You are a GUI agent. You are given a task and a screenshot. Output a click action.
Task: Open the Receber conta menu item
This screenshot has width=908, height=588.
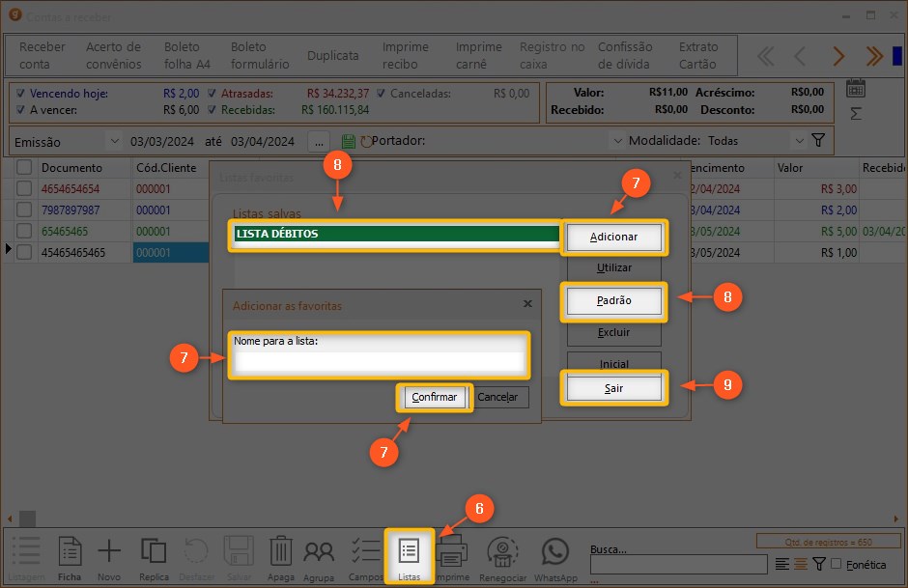(x=42, y=55)
